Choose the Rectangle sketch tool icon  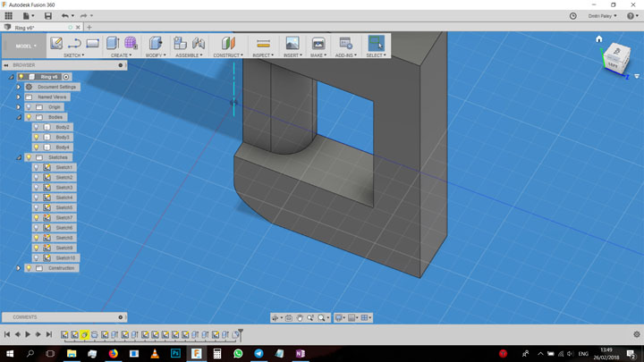[92, 43]
